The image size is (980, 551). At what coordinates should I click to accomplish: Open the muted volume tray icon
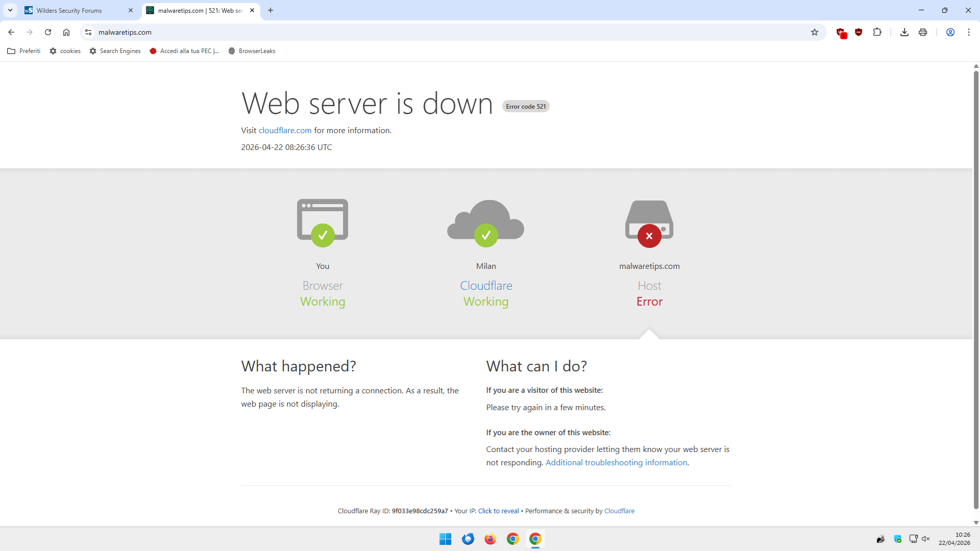[926, 539]
